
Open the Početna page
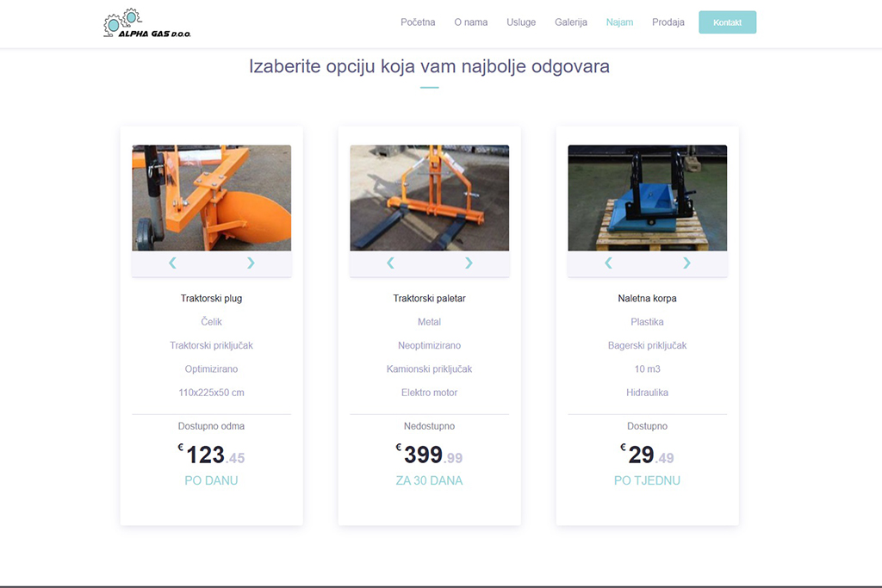pos(418,22)
